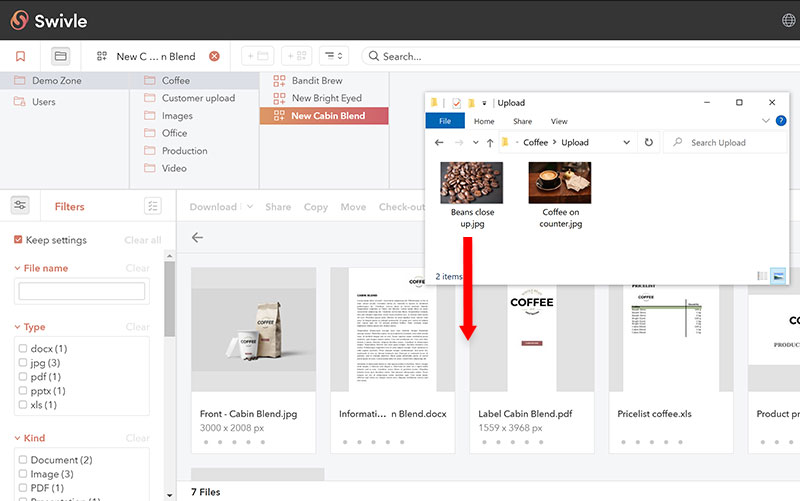800x501 pixels.
Task: Toggle the folder browser panel icon
Action: tap(61, 56)
